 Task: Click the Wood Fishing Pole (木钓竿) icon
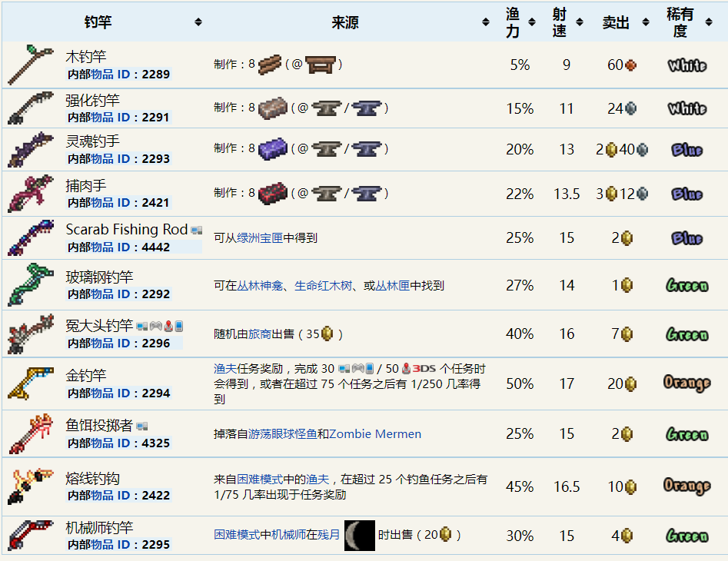click(x=31, y=65)
